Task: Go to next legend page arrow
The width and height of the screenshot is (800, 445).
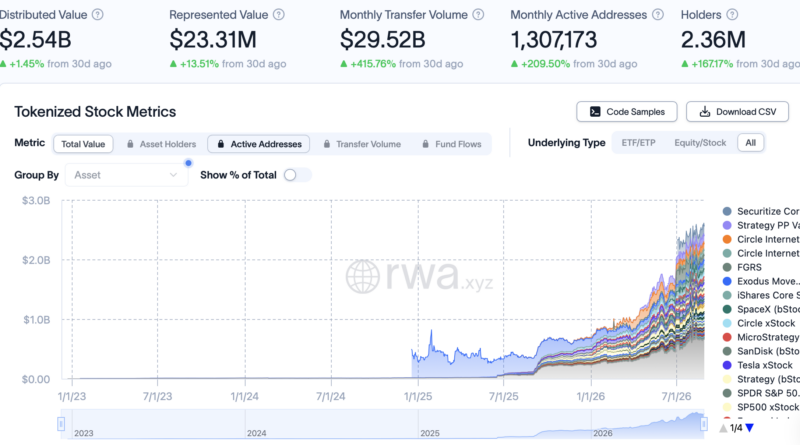Action: point(749,428)
